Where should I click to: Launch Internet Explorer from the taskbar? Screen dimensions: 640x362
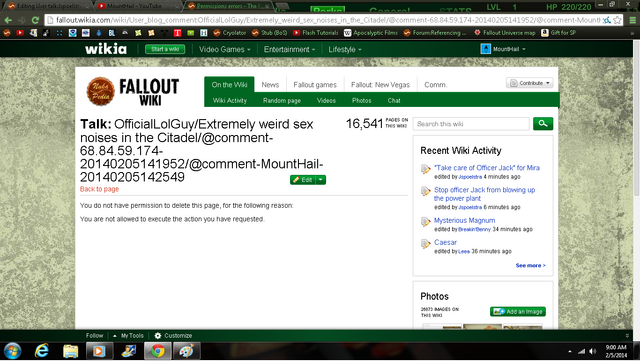pyautogui.click(x=41, y=351)
